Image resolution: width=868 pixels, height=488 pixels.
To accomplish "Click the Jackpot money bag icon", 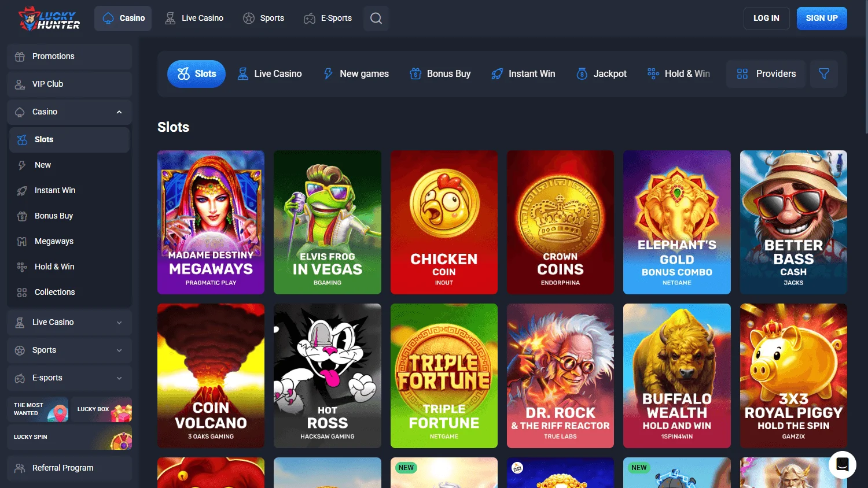I will tap(582, 74).
